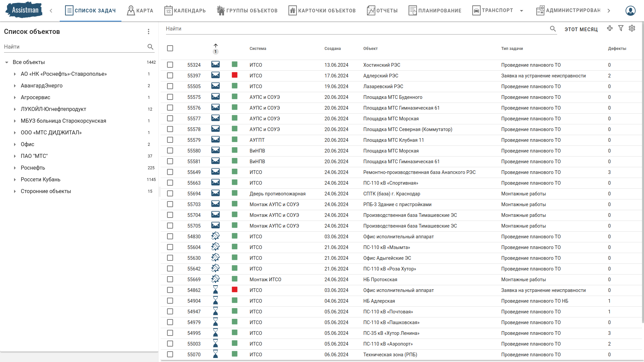Open the object list three-dot menu
This screenshot has height=362, width=644.
(x=149, y=32)
